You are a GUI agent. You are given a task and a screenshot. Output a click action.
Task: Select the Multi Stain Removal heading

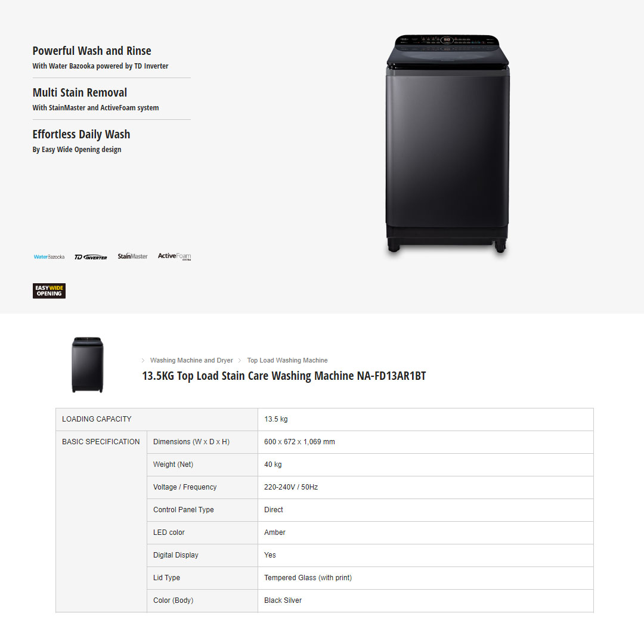click(x=80, y=93)
